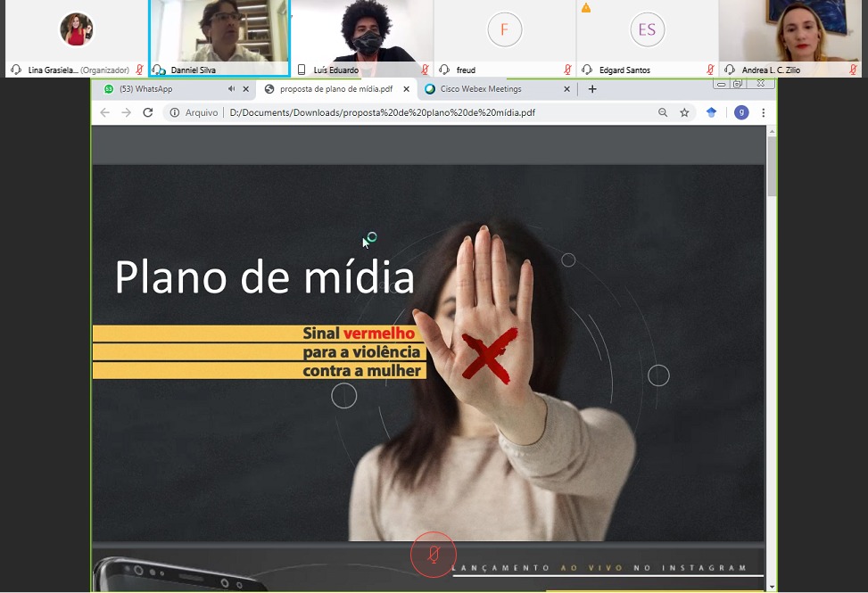
Task: Click the site info icon beside Arquivo
Action: click(x=175, y=112)
